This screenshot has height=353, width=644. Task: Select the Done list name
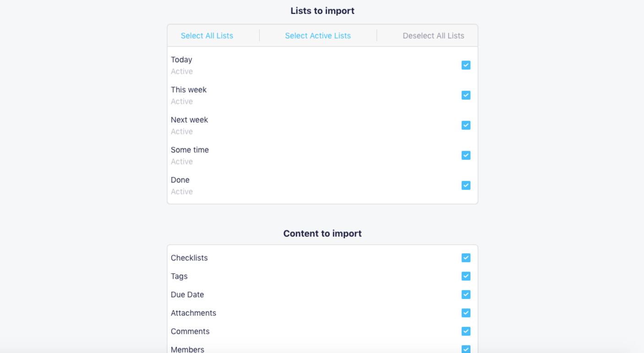(x=180, y=180)
